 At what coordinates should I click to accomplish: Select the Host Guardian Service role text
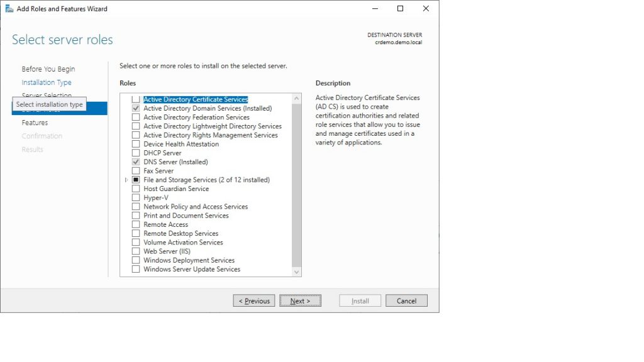point(176,189)
